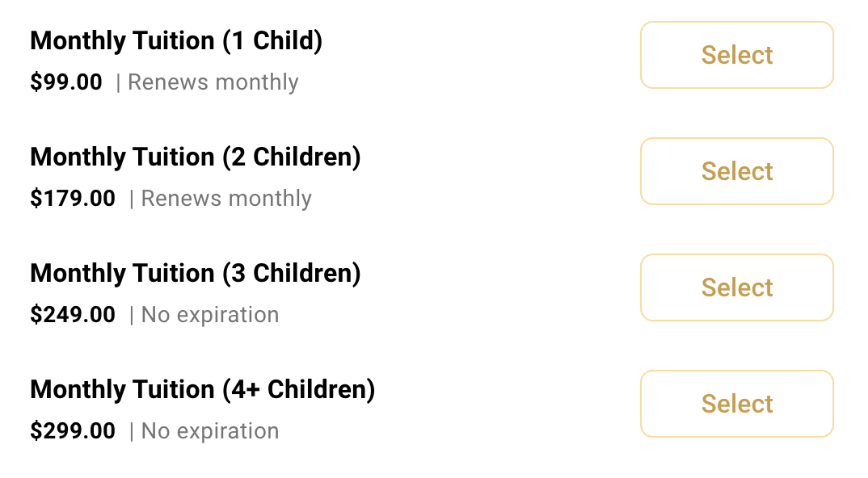Choose the $179.00 plan with its Select button
Viewport: 868px width, 478px height.
point(737,171)
